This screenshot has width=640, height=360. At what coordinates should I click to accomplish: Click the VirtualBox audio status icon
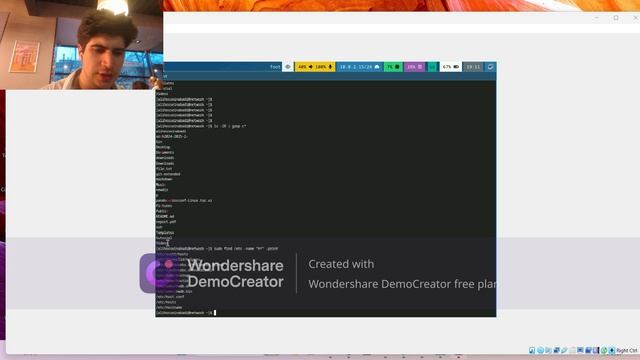(x=548, y=350)
